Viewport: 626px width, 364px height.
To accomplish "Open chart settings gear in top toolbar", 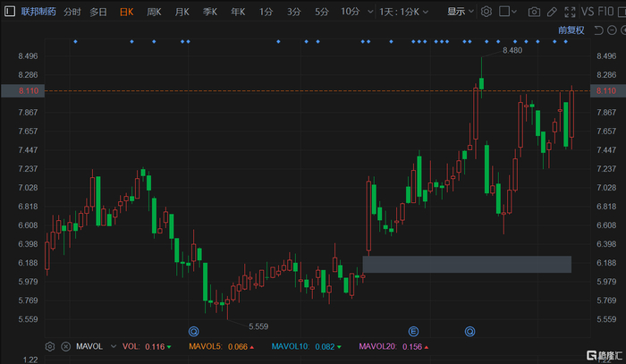I will point(486,12).
